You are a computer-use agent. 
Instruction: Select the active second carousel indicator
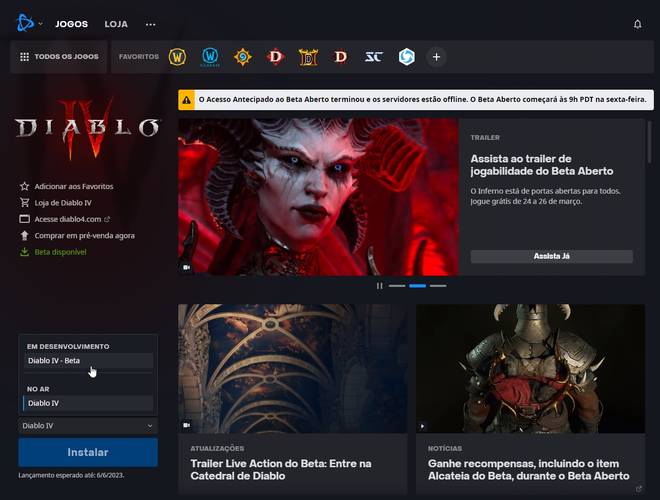pyautogui.click(x=418, y=286)
